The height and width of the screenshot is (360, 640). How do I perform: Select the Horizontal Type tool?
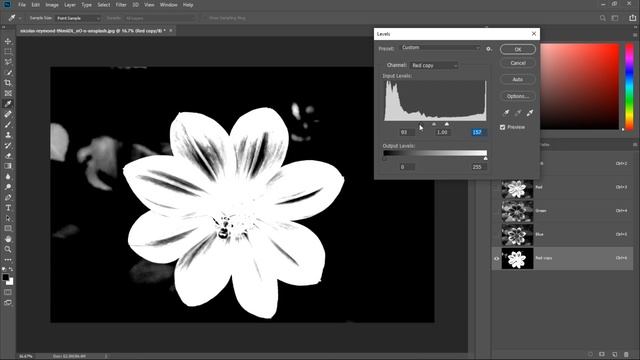8,208
